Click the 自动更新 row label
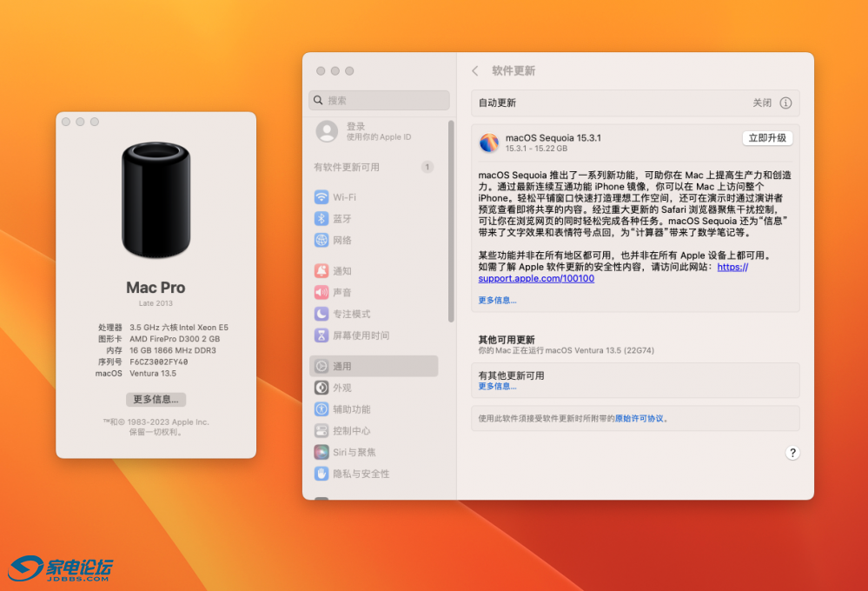The height and width of the screenshot is (591, 868). pyautogui.click(x=497, y=103)
